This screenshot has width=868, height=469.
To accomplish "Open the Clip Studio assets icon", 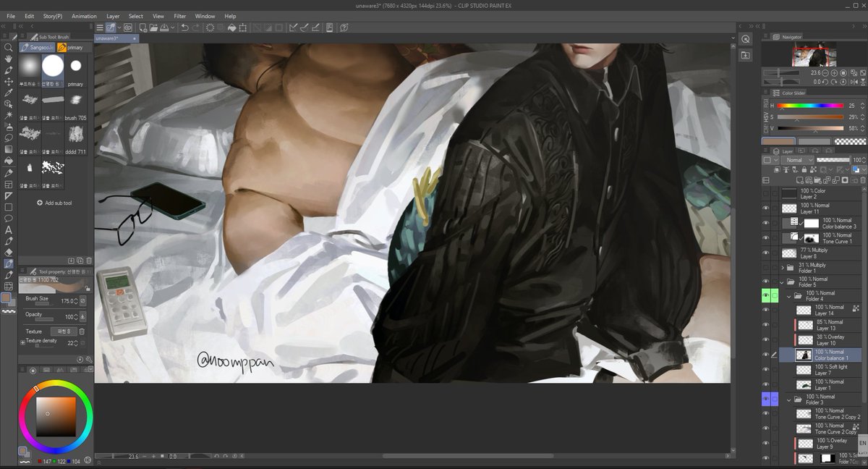I will 127,28.
